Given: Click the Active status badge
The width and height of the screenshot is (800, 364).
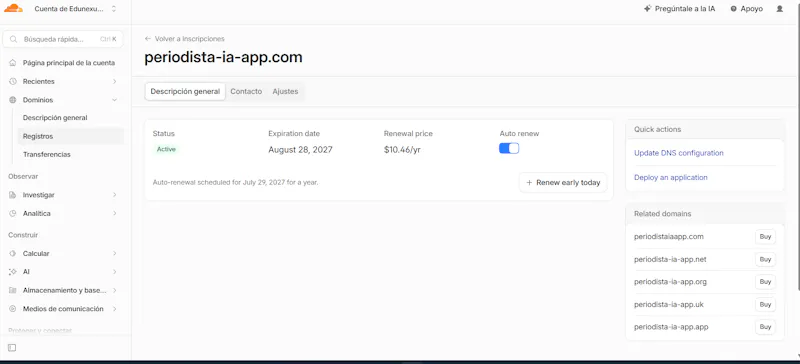Looking at the screenshot, I should click(166, 150).
